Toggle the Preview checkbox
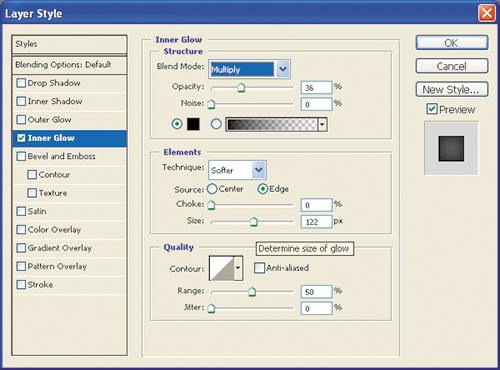 coord(432,109)
